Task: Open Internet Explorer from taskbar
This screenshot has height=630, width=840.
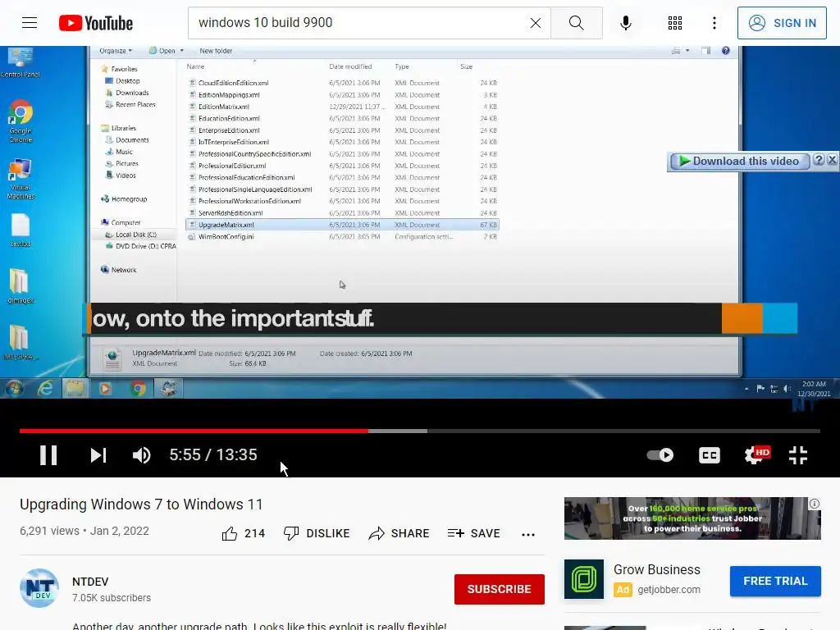Action: tap(45, 389)
